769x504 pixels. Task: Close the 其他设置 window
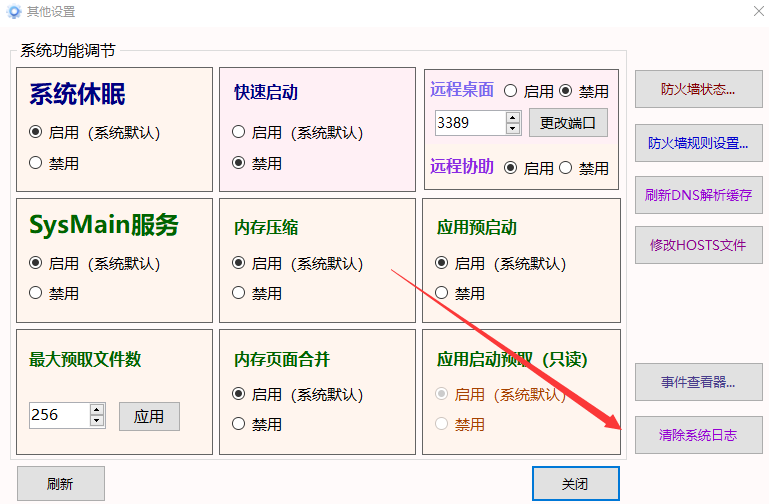tap(759, 11)
